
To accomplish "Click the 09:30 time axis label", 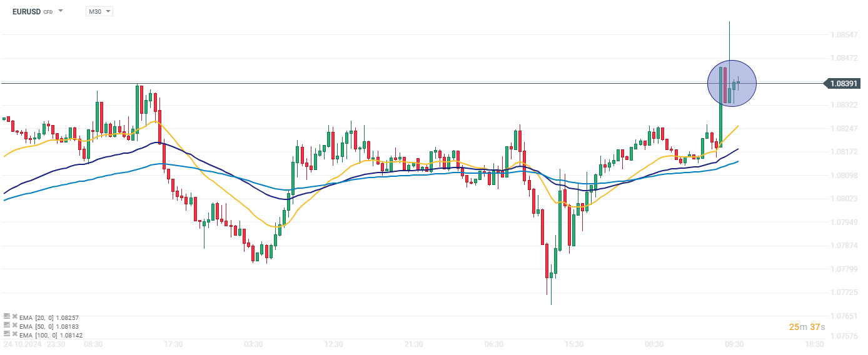I will click(x=734, y=344).
